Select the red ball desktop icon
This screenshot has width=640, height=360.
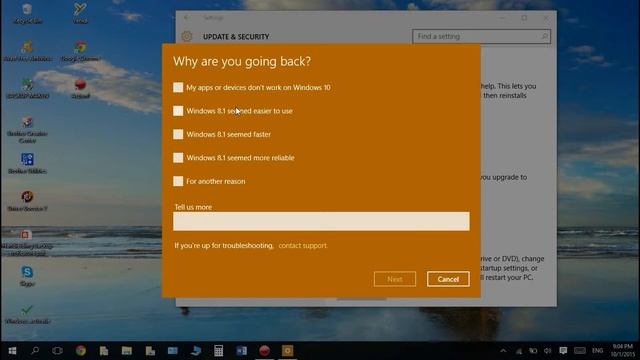pyautogui.click(x=80, y=88)
